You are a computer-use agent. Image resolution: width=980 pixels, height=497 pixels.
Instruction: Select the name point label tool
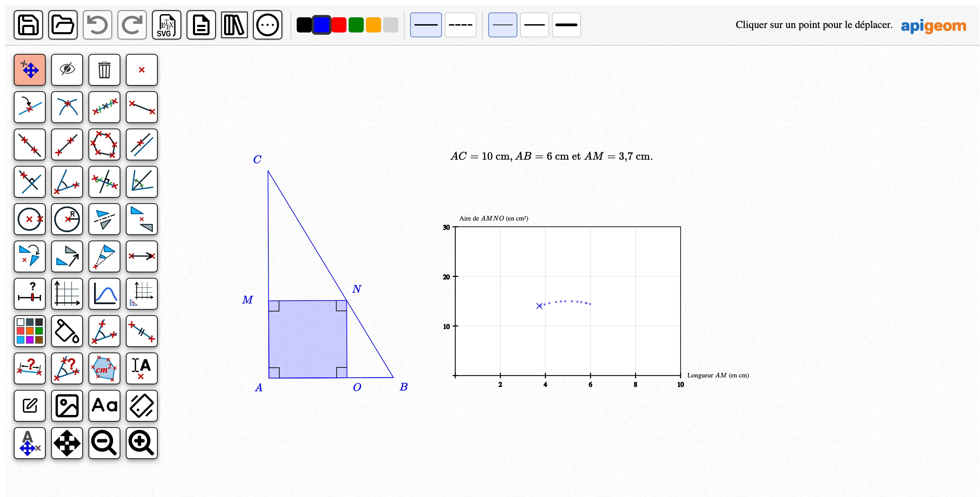pyautogui.click(x=141, y=368)
